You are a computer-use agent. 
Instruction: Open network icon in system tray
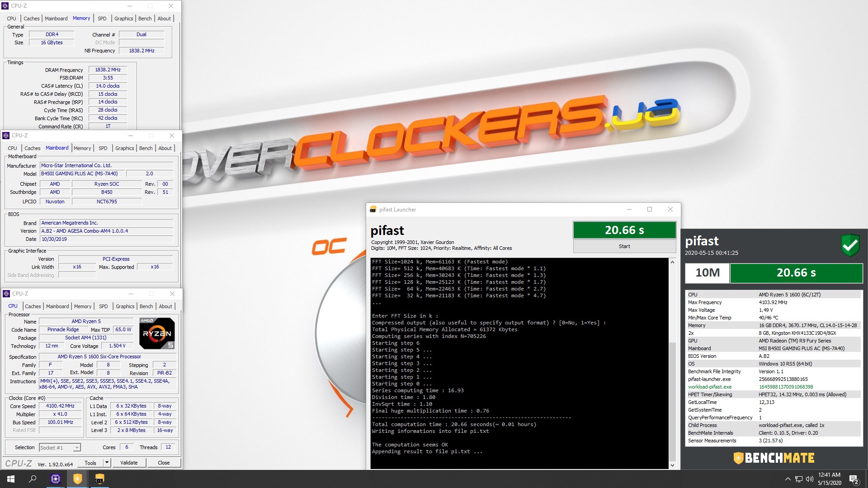pos(799,479)
